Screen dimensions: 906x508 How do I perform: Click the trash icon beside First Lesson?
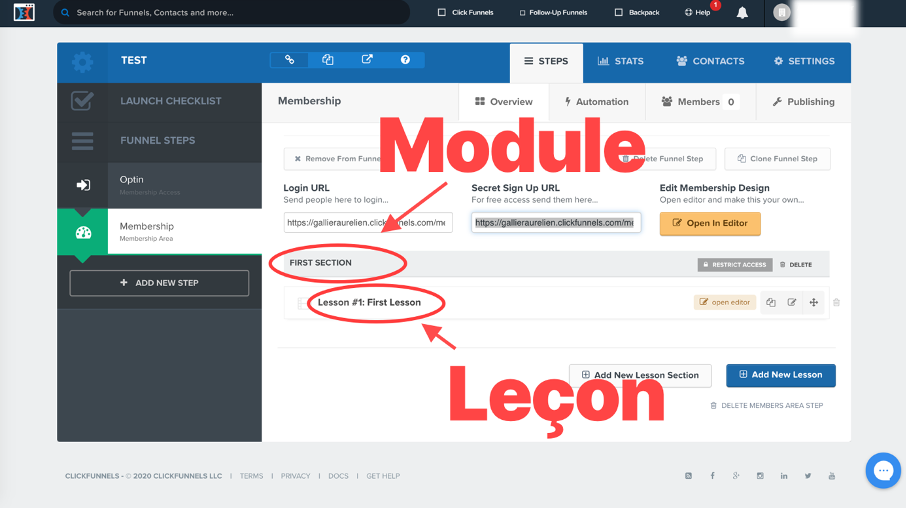tap(836, 302)
